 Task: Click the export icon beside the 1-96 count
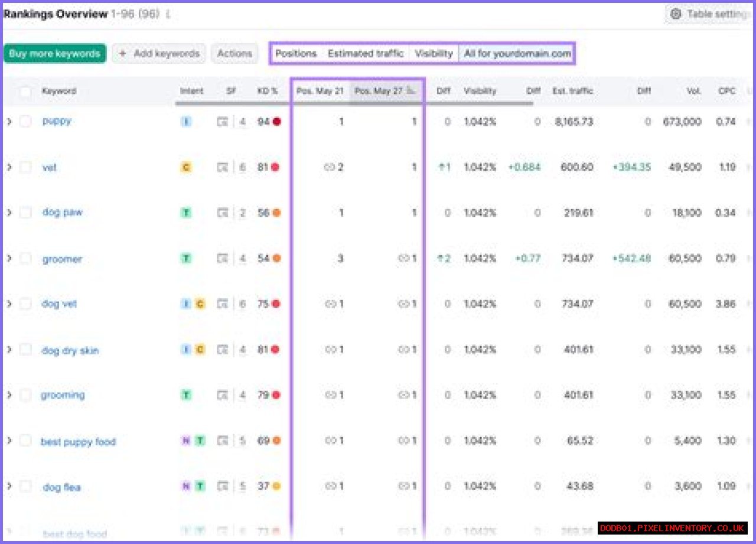tap(168, 15)
